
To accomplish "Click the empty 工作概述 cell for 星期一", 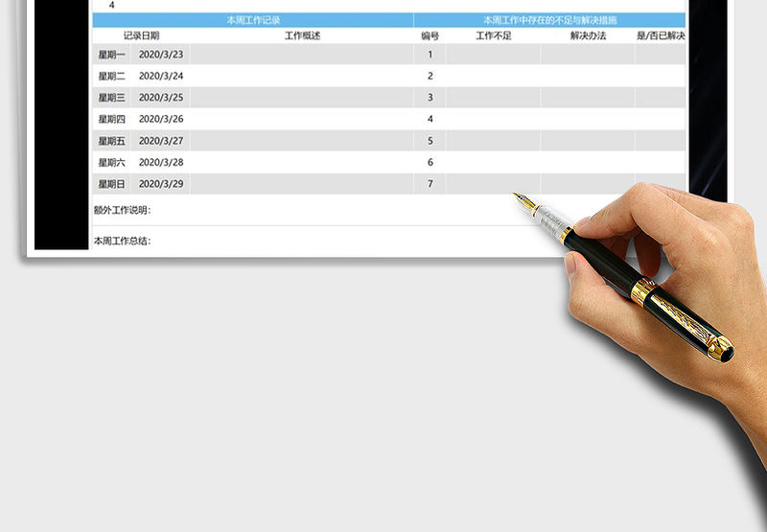I will [x=302, y=55].
